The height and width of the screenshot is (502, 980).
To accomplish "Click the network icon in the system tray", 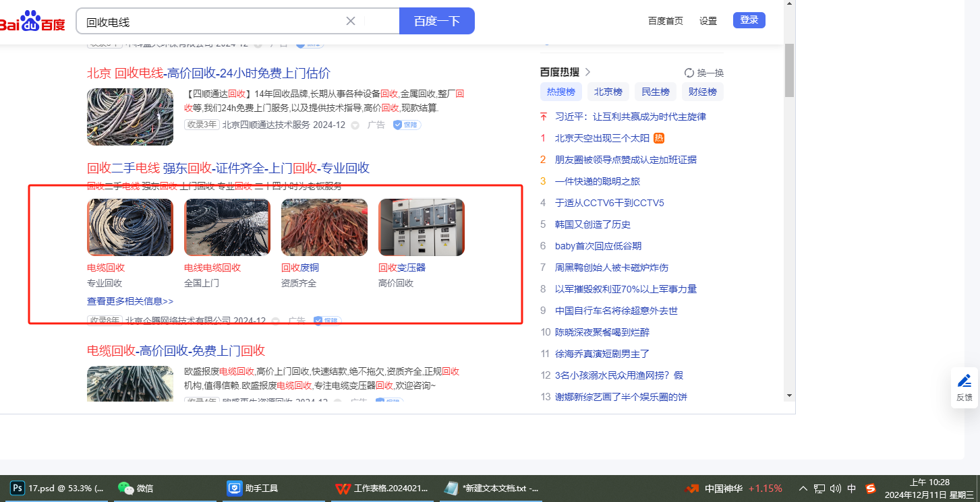I will click(x=819, y=489).
